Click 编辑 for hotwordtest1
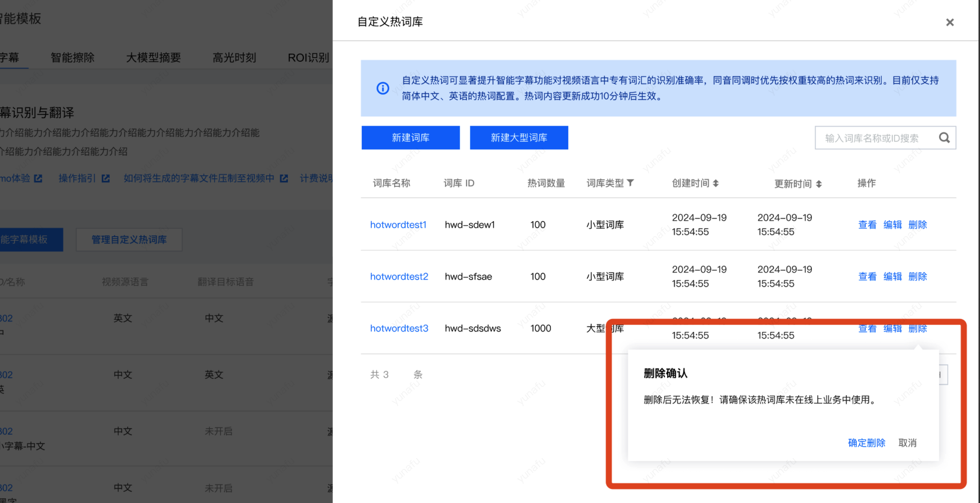The image size is (980, 503). [893, 225]
